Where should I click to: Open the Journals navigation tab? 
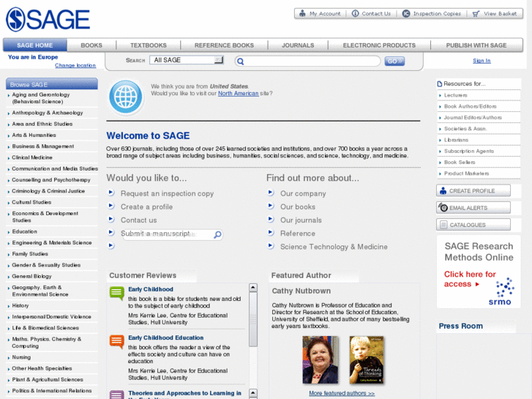(298, 45)
